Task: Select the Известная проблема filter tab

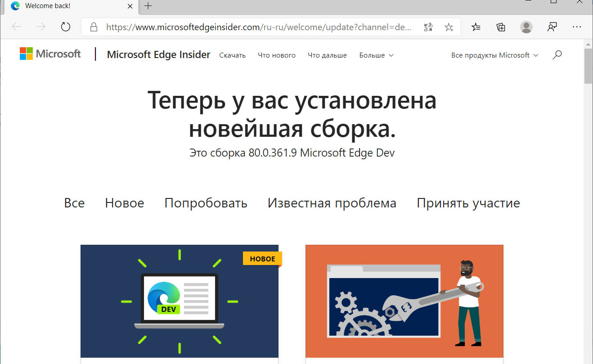Action: click(332, 203)
